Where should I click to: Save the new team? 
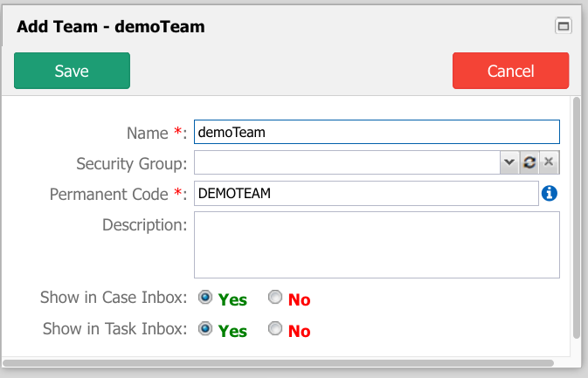pyautogui.click(x=72, y=71)
